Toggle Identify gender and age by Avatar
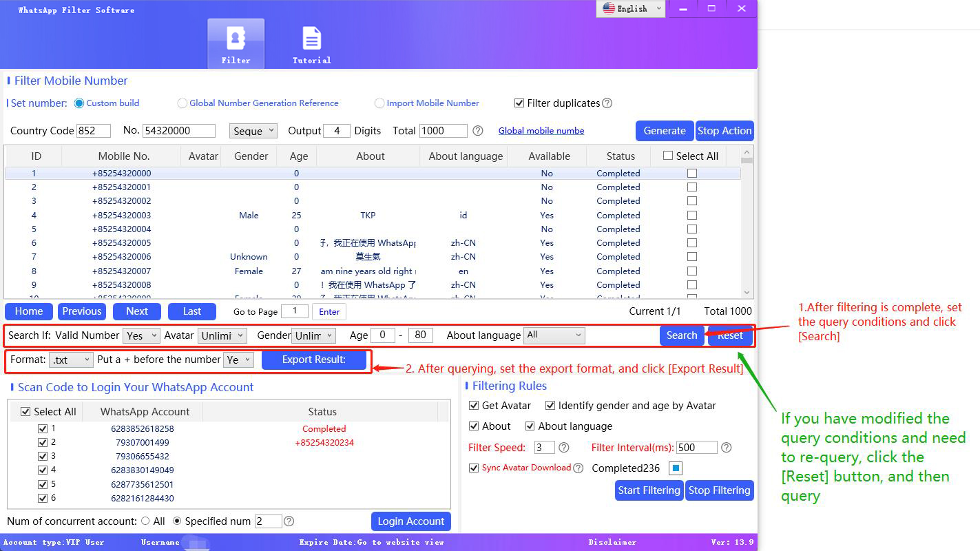Screen dimensions: 980x551 [550, 406]
